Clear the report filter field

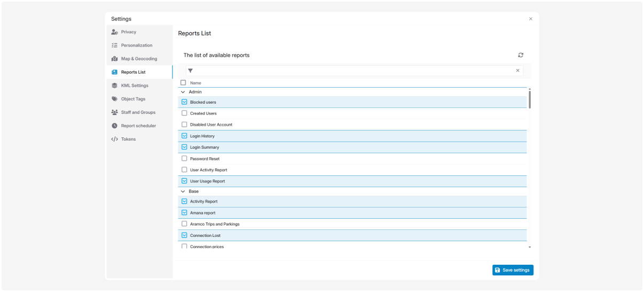click(x=517, y=71)
